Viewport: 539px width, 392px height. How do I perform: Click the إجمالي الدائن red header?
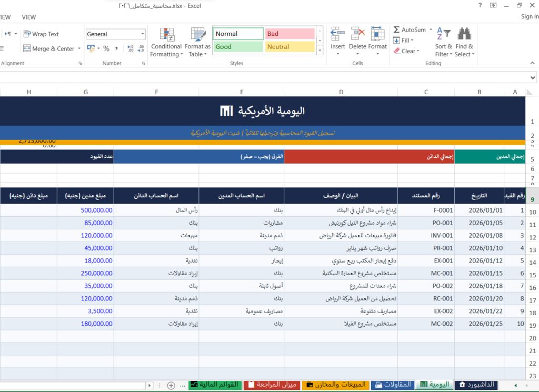369,157
